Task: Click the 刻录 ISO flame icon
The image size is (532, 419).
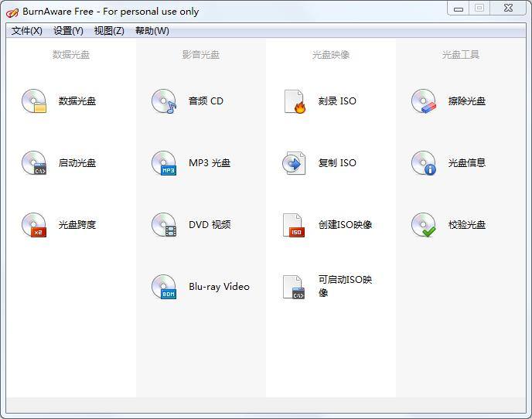Action: point(294,101)
